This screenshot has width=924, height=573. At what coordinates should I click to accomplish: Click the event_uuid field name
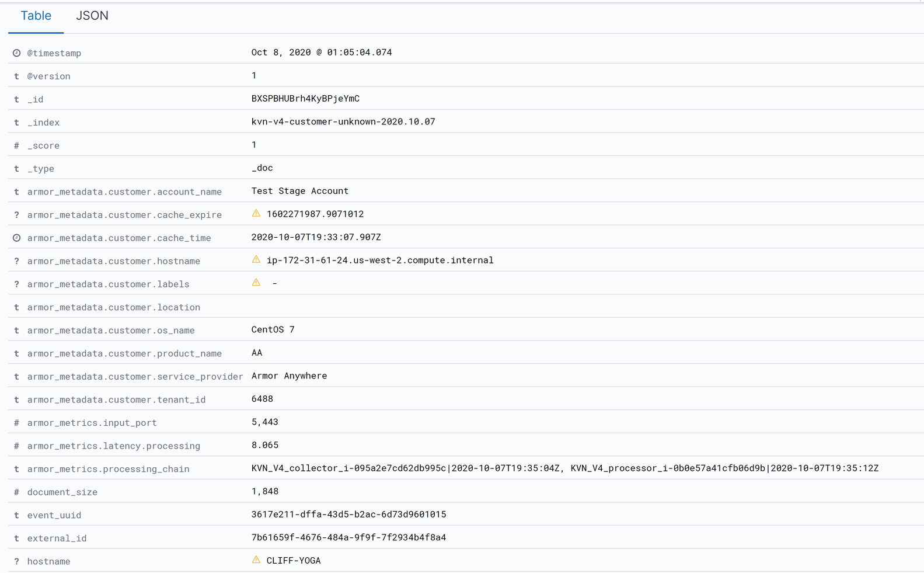click(54, 515)
